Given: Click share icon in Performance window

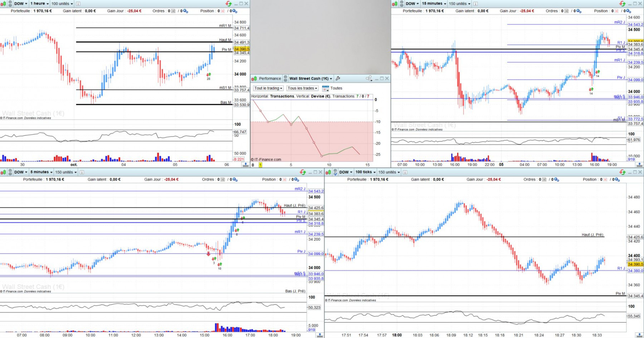Looking at the screenshot, I should pyautogui.click(x=369, y=78).
